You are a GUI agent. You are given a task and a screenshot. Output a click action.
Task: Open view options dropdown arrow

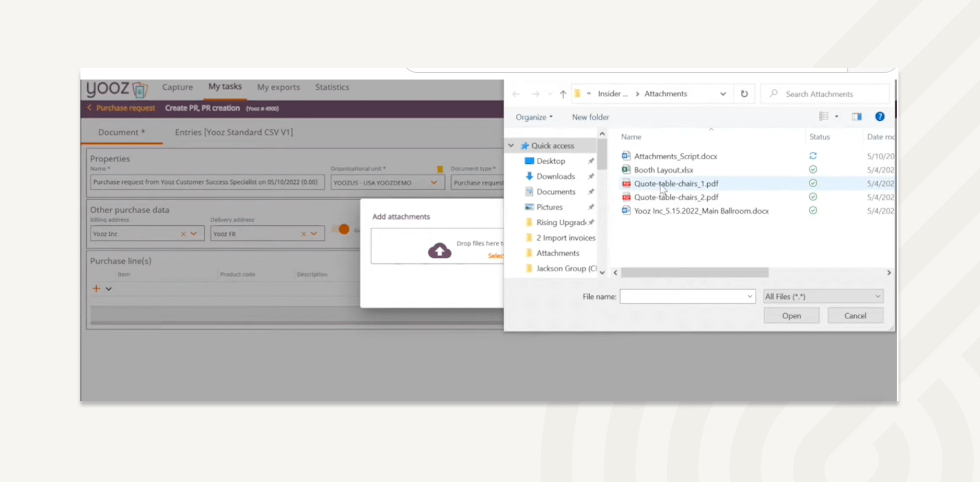coord(837,117)
